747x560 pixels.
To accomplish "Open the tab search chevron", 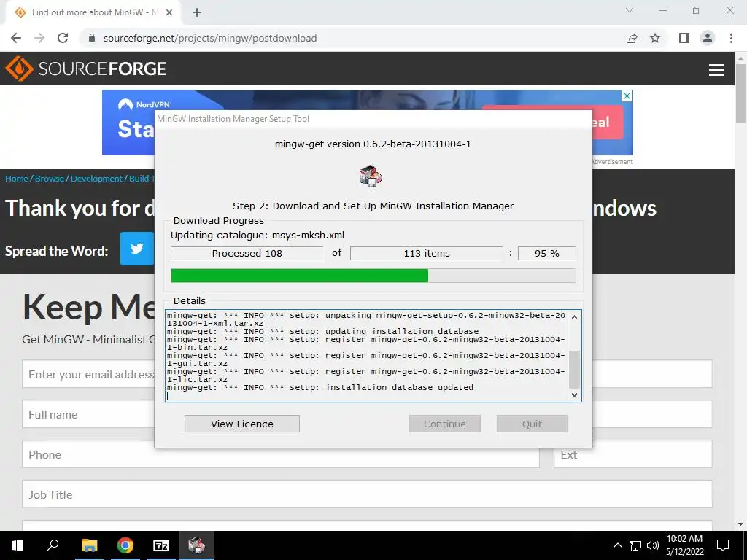I will point(630,10).
